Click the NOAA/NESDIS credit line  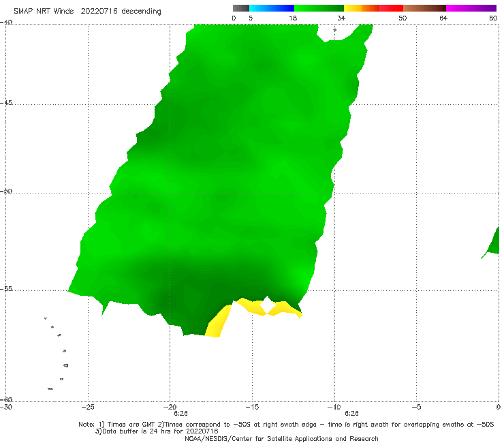tap(281, 438)
